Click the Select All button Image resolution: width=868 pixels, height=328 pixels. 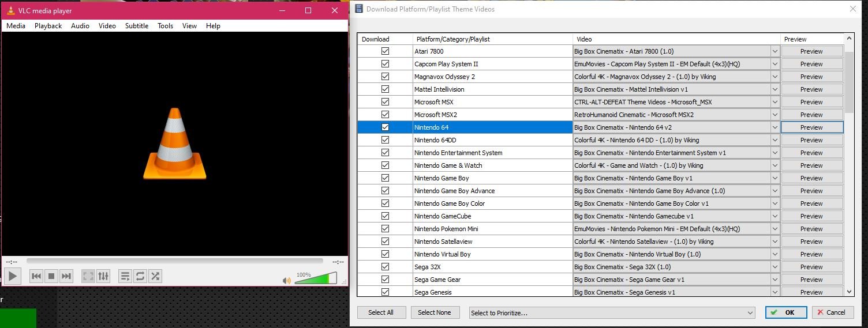[x=381, y=312]
